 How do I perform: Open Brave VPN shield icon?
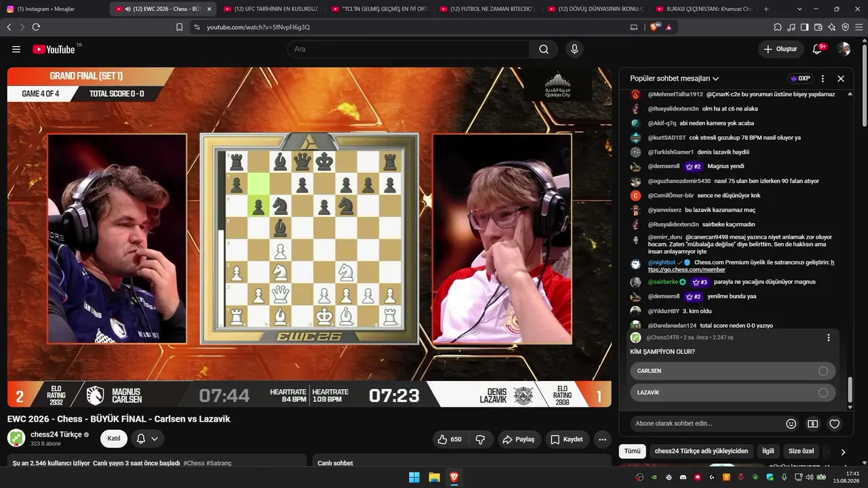(x=846, y=27)
